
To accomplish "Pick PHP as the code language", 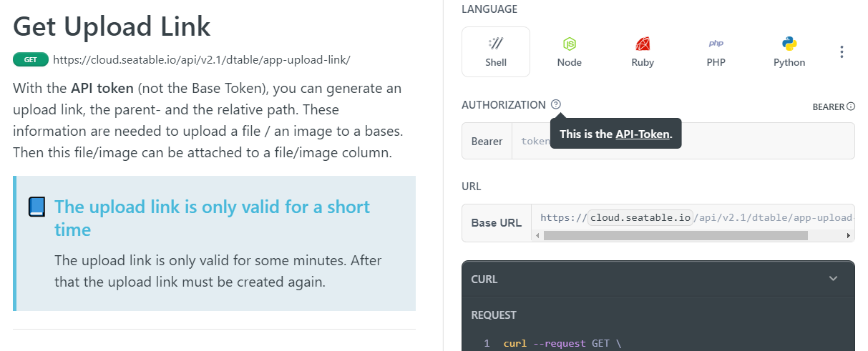I will (x=716, y=51).
